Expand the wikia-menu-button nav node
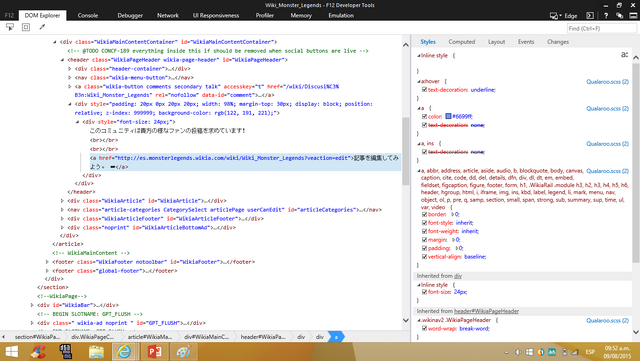The image size is (640, 361). pyautogui.click(x=70, y=78)
